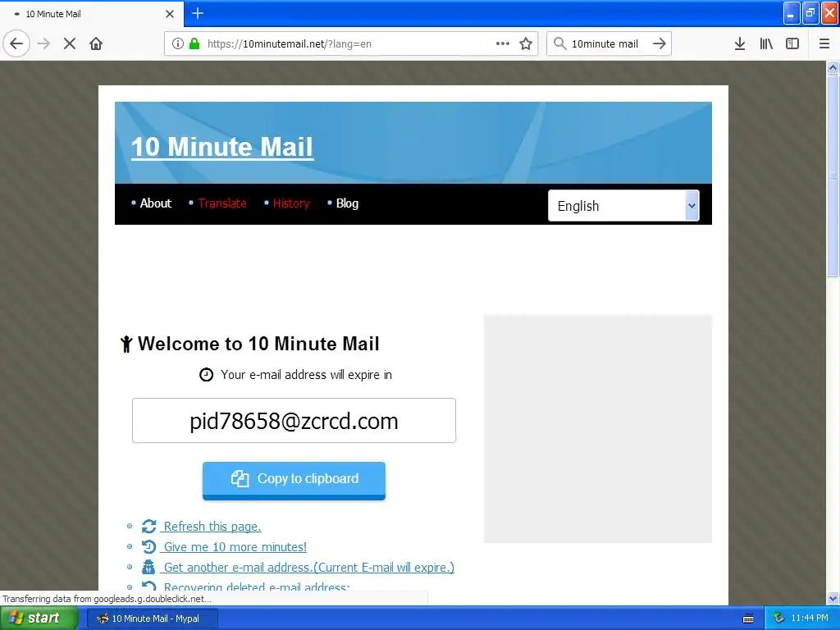This screenshot has height=630, width=840.
Task: Submit the search with the arrow
Action: click(x=660, y=43)
